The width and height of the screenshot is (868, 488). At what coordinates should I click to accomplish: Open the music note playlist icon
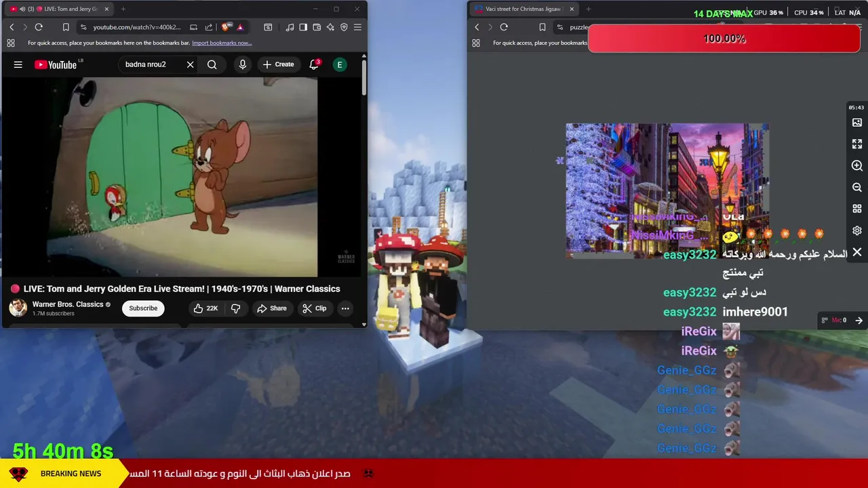(290, 27)
